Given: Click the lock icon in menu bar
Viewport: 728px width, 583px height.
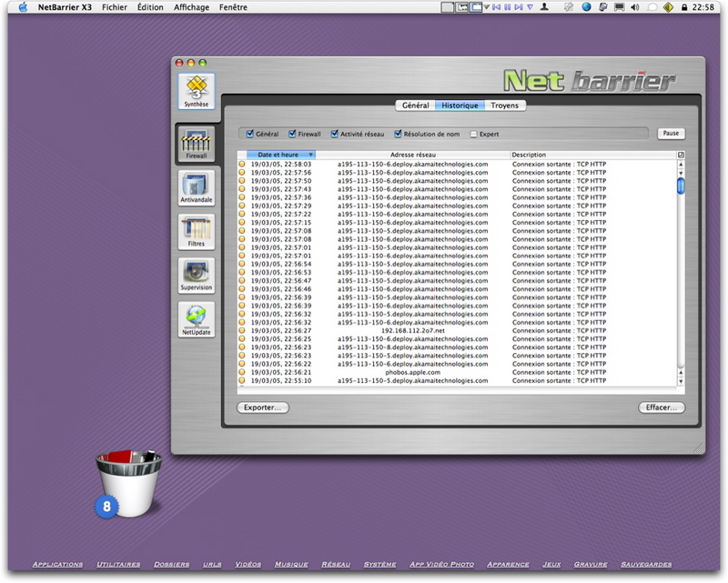Looking at the screenshot, I should [x=684, y=7].
